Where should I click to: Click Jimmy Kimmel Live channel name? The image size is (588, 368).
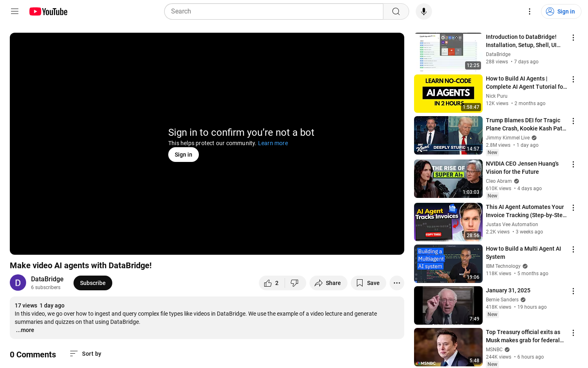pos(508,138)
